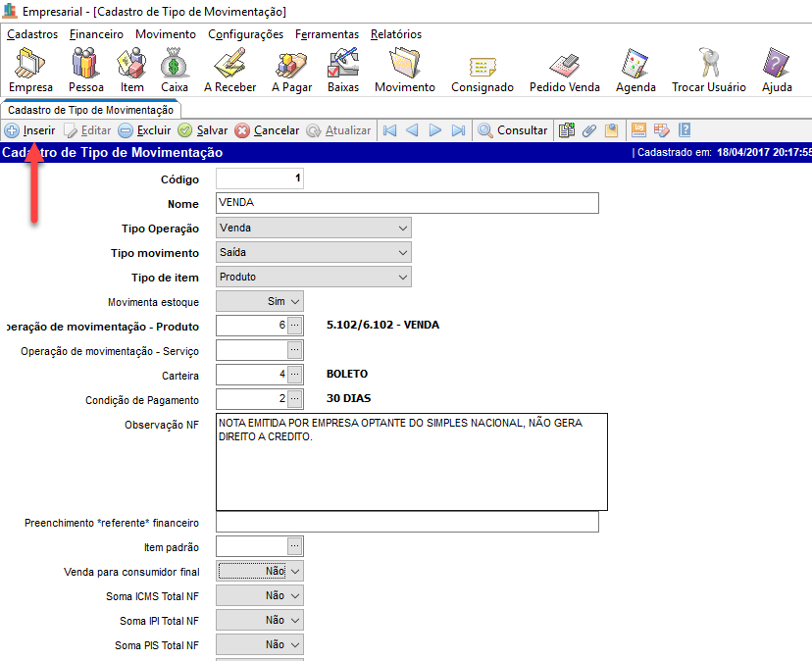Click the Pessoa toolbar icon

[x=85, y=71]
